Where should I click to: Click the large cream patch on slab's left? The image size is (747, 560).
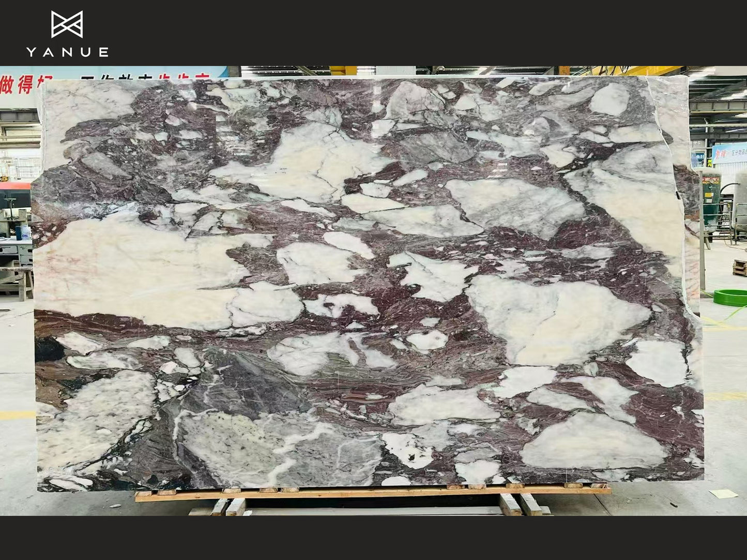(129, 269)
